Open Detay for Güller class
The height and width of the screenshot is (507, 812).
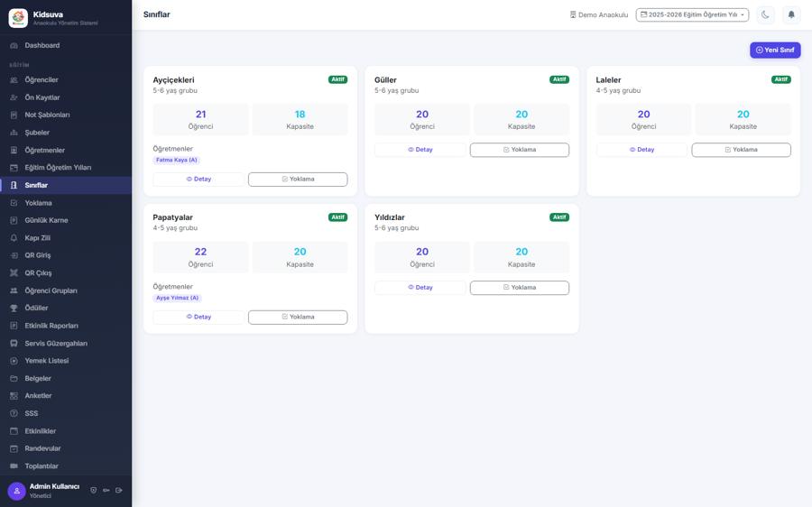click(420, 150)
